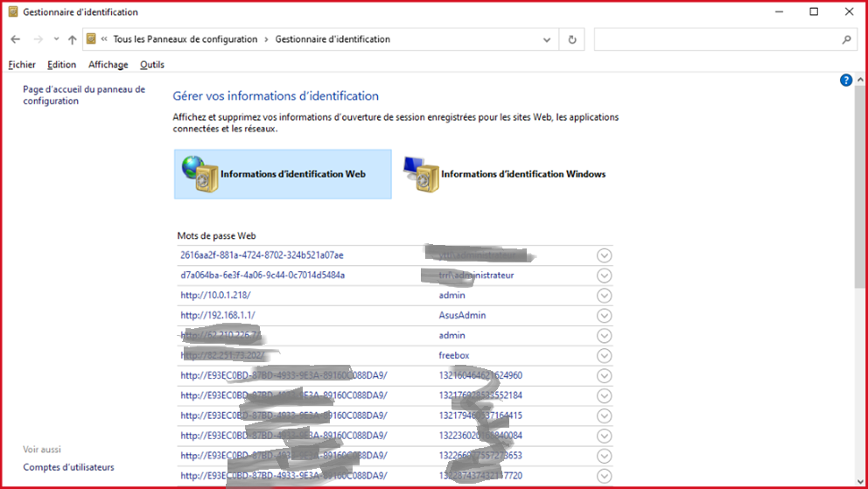This screenshot has width=868, height=489.
Task: Go up one folder level
Action: coord(72,39)
